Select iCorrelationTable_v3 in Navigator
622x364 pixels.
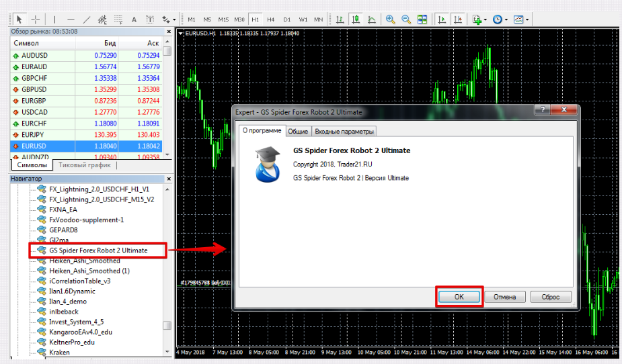pyautogui.click(x=79, y=281)
